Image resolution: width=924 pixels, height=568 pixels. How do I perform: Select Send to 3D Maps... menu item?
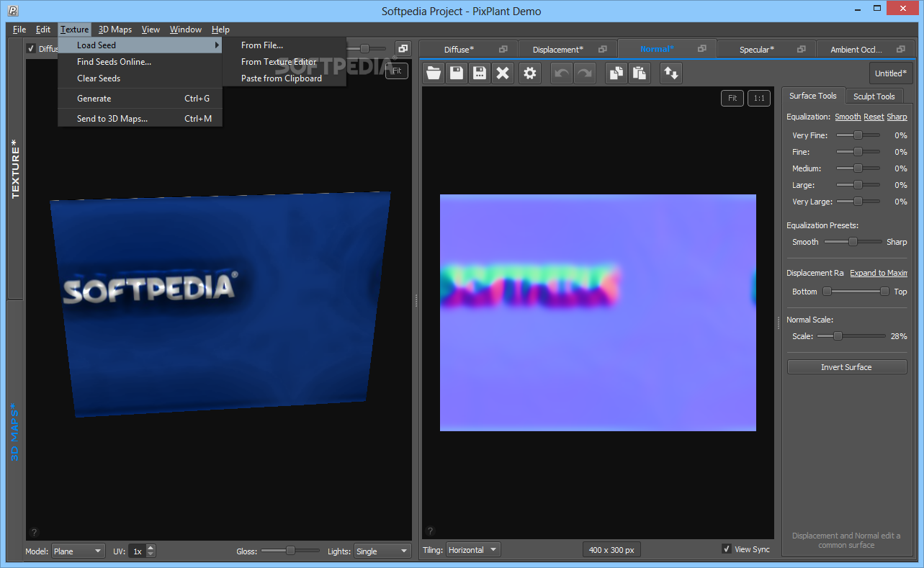tap(140, 119)
